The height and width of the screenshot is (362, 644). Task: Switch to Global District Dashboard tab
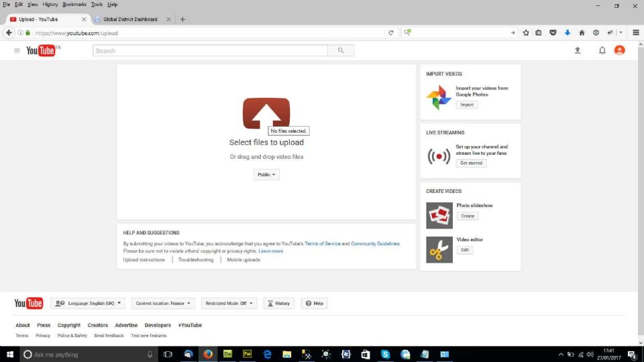[129, 19]
